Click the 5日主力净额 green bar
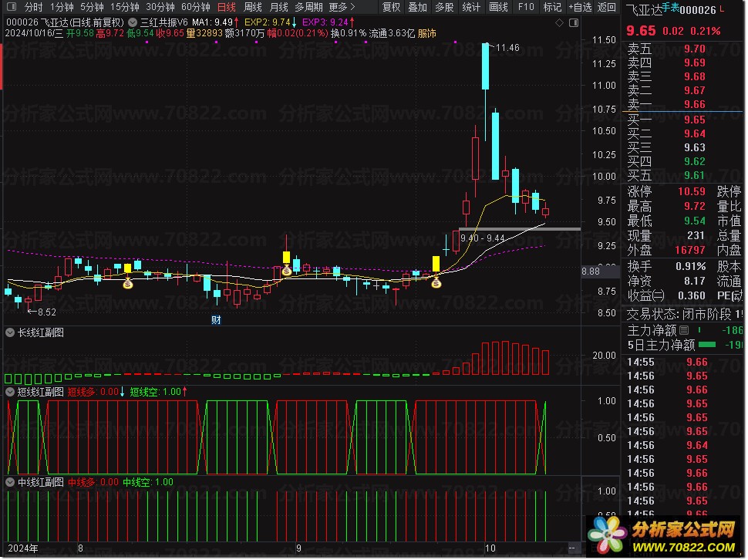 point(707,344)
